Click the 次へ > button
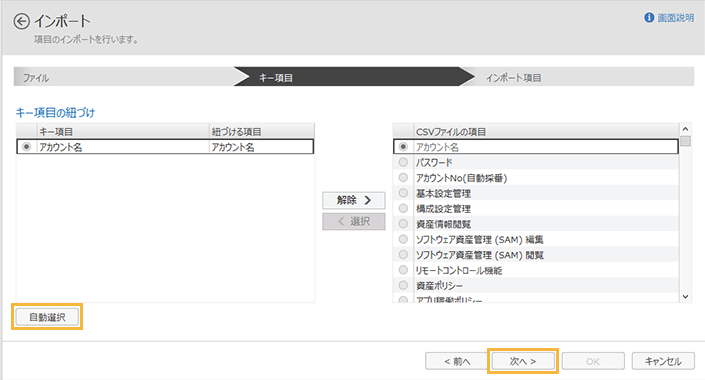The image size is (705, 380). point(523,361)
